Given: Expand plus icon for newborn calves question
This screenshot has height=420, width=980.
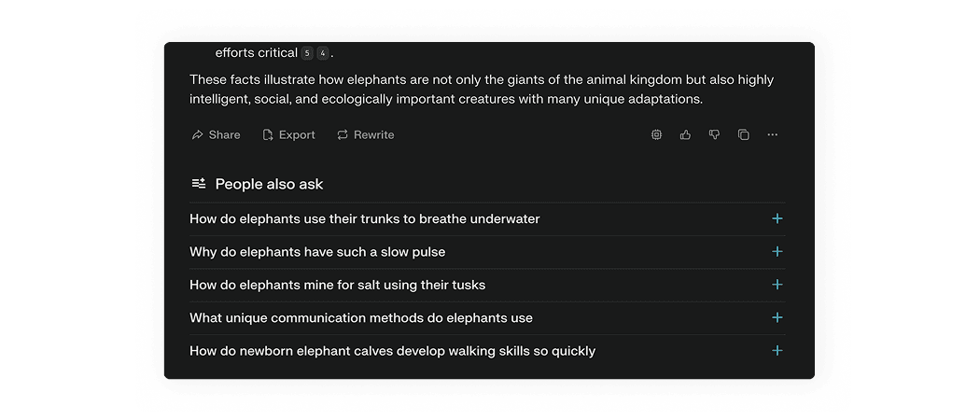Looking at the screenshot, I should (777, 351).
